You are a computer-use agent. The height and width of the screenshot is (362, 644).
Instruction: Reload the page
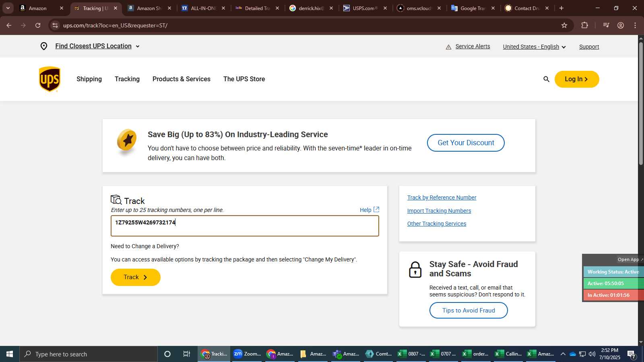(x=38, y=25)
